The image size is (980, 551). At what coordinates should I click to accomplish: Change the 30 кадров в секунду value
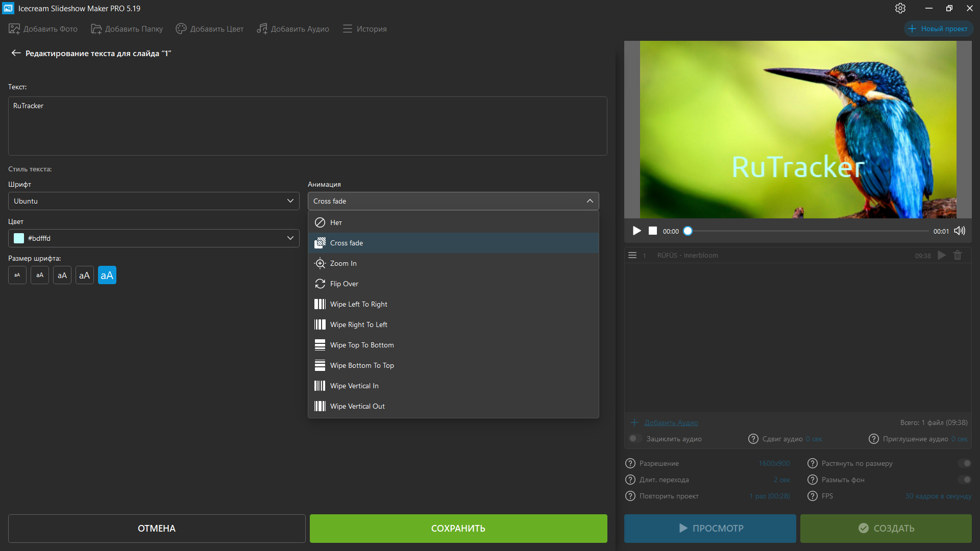click(x=938, y=496)
